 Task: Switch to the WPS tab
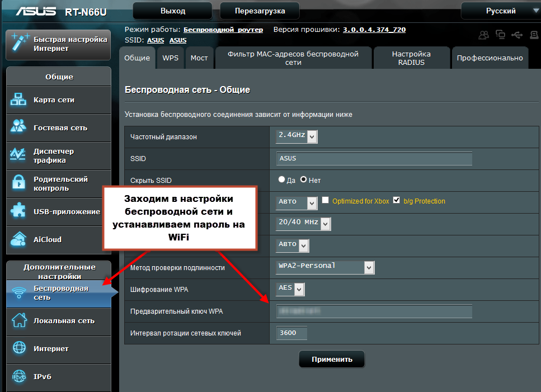pos(171,58)
